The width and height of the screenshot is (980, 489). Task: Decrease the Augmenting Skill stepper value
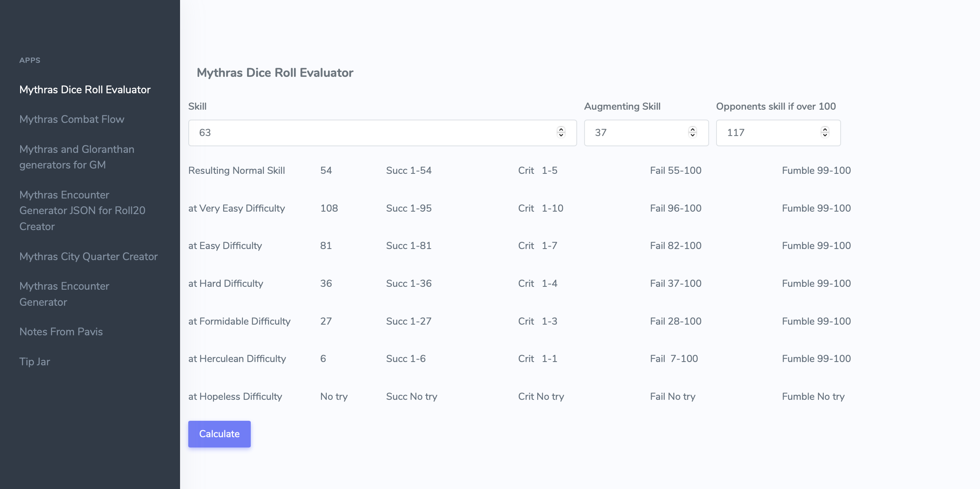693,135
